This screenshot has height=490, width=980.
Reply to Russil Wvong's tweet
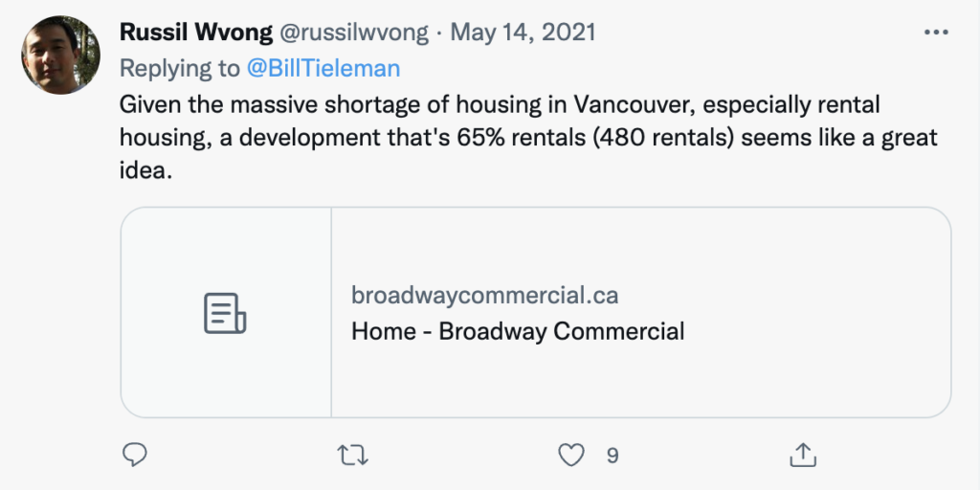click(x=134, y=455)
